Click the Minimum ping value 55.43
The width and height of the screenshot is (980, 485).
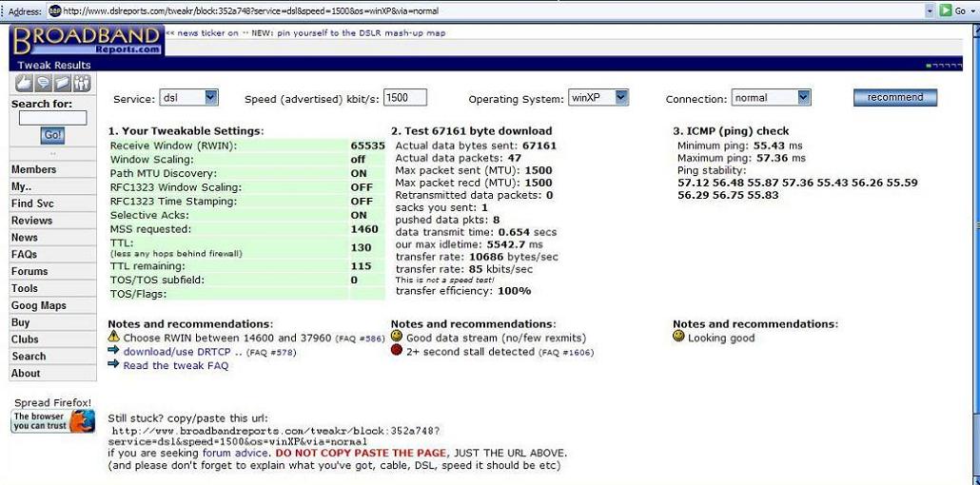tap(769, 145)
